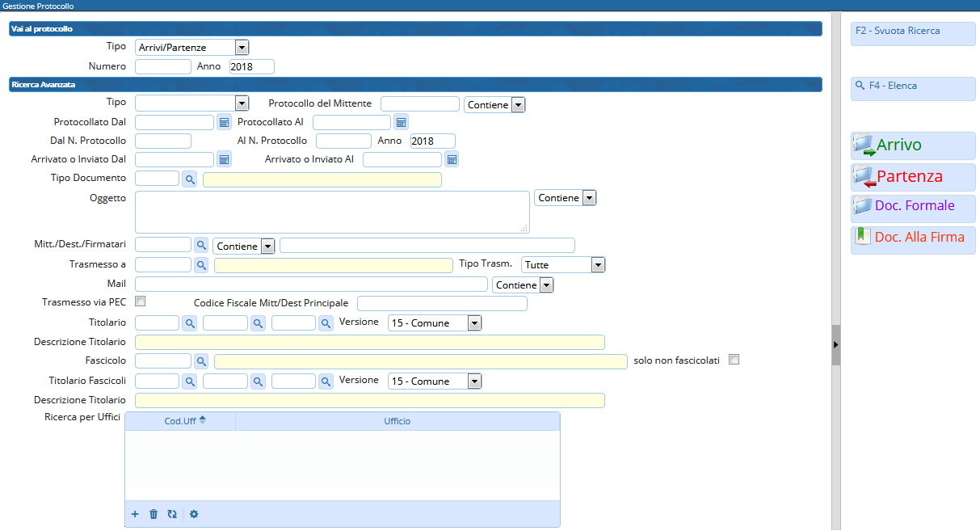Open the Tipo Trasm. dropdown

(597, 265)
